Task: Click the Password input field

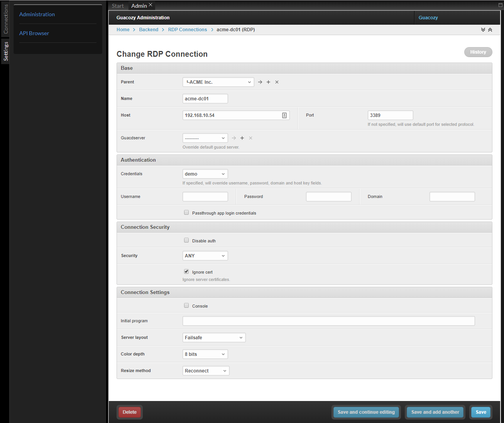Action: pos(329,197)
